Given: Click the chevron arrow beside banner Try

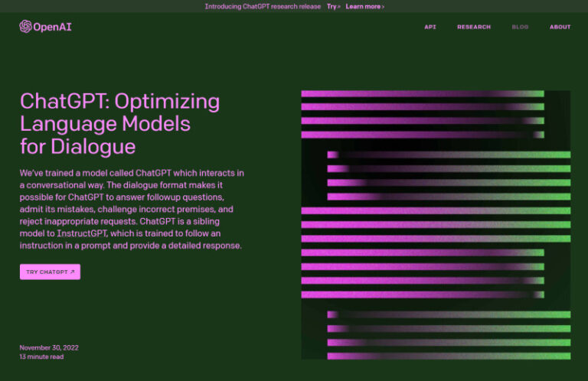Looking at the screenshot, I should (339, 7).
